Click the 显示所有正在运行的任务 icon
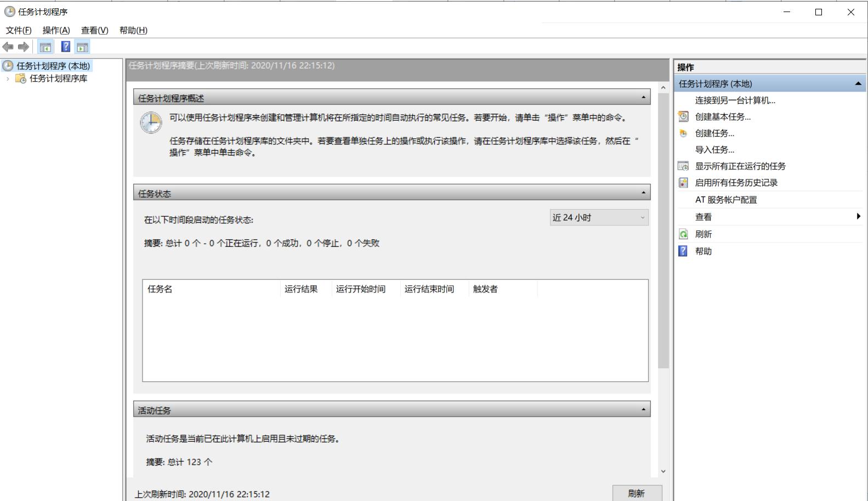The width and height of the screenshot is (868, 501). [x=683, y=166]
